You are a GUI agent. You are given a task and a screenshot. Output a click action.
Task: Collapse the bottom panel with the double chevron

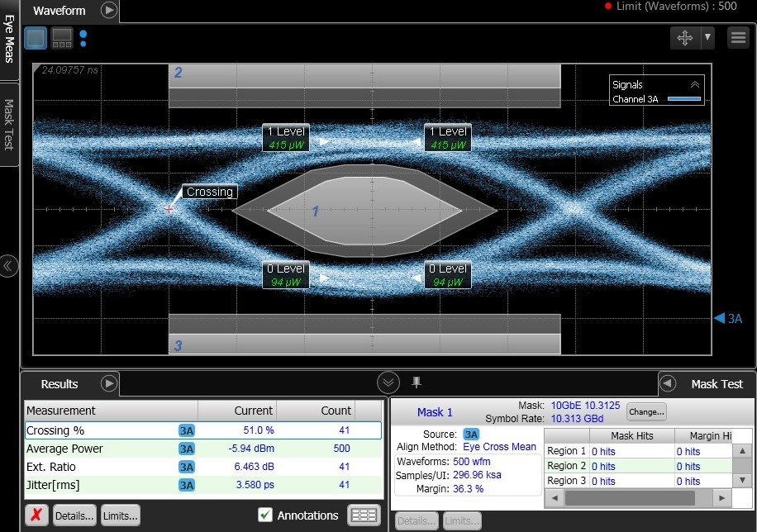click(388, 382)
